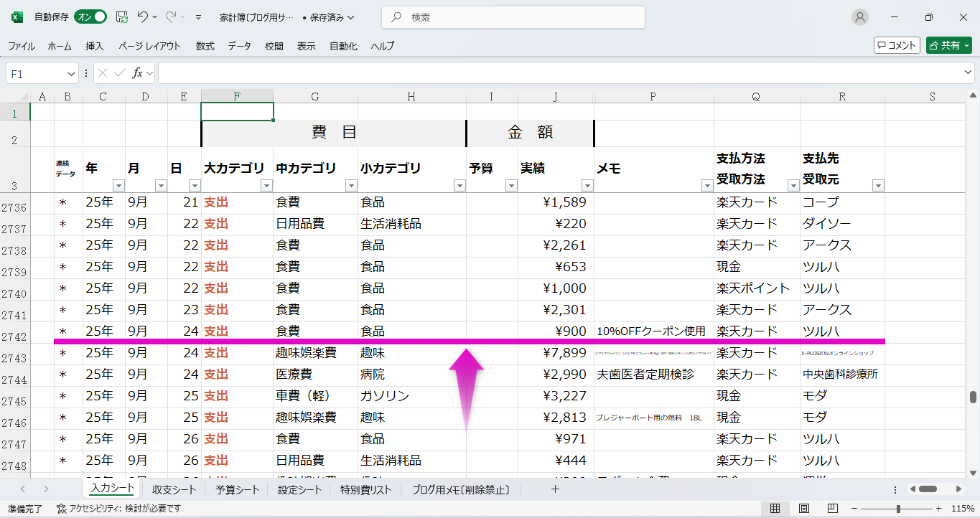Viewport: 980px width, 518px height.
Task: Open filter dropdown for 実績 column
Action: [587, 186]
